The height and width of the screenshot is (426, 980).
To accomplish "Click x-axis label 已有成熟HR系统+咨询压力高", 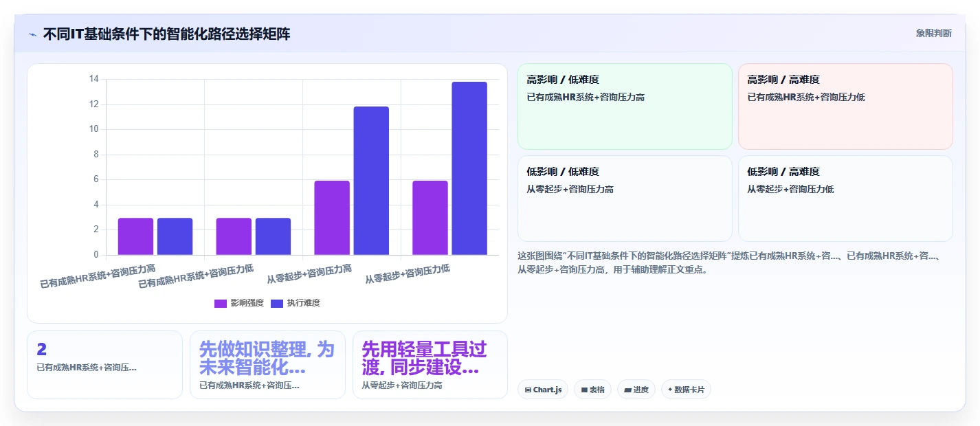I will [98, 276].
